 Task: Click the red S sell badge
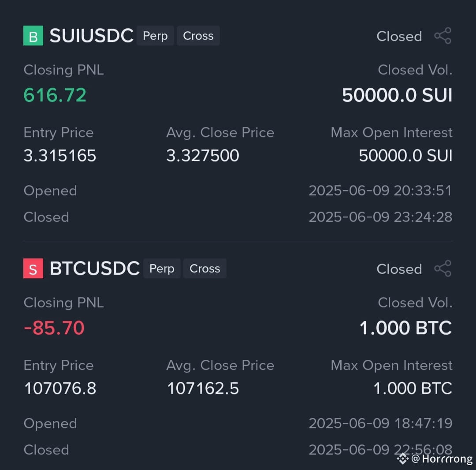33,269
